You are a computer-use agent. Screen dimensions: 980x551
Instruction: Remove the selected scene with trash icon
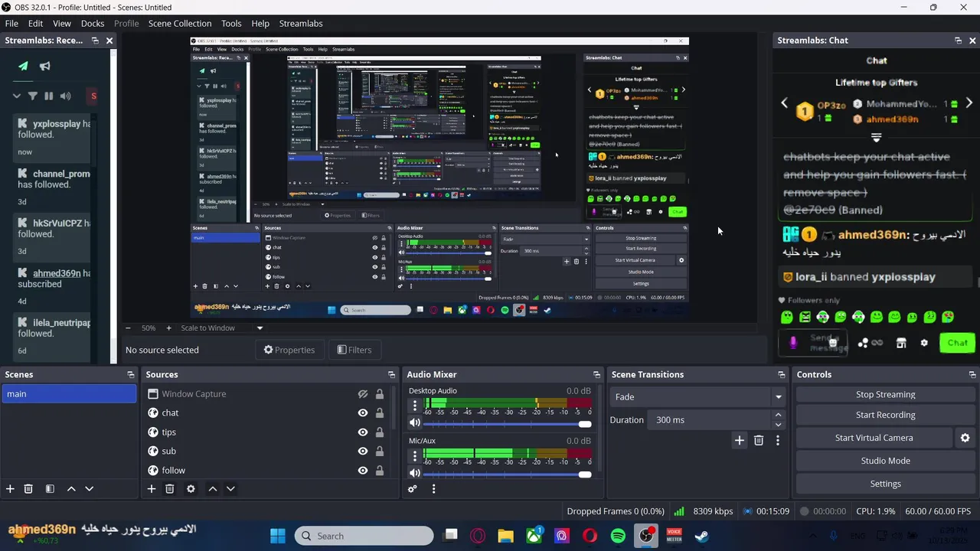[28, 488]
